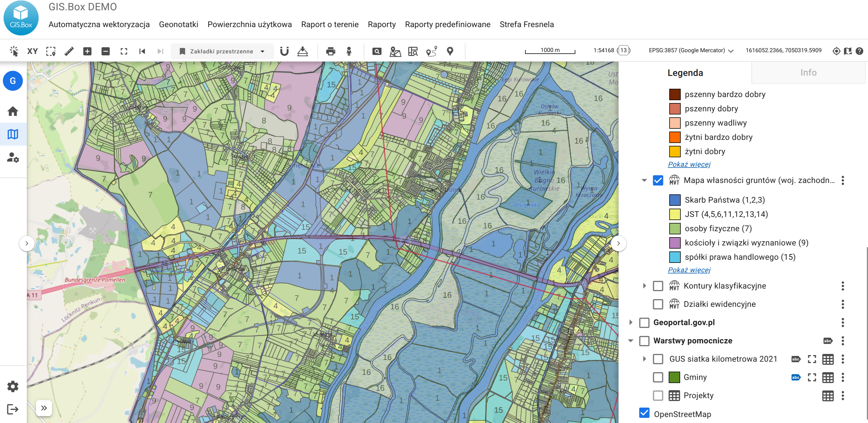
Task: Select the ruler measurement tool
Action: pos(69,51)
